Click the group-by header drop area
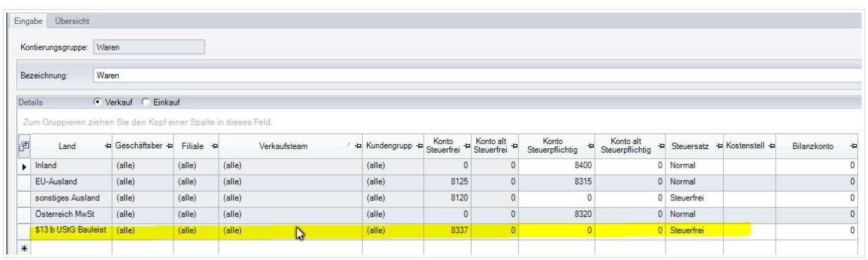868x260 pixels. [439, 122]
